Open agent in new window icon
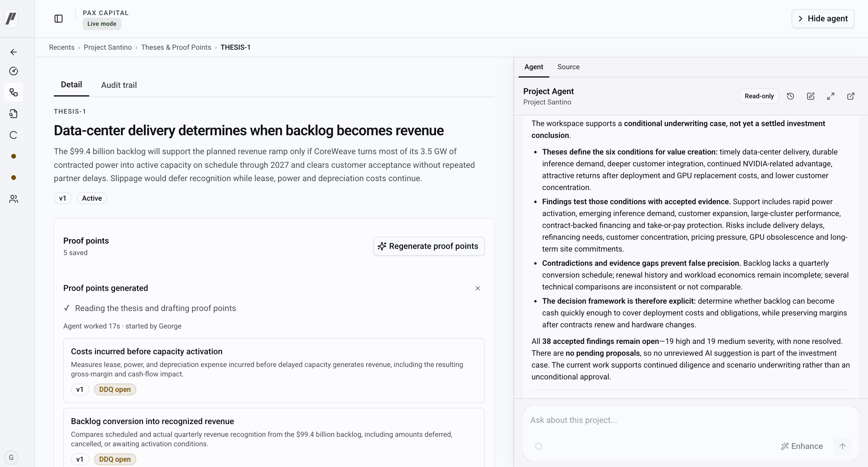Screen dimensions: 868x467 851,96
